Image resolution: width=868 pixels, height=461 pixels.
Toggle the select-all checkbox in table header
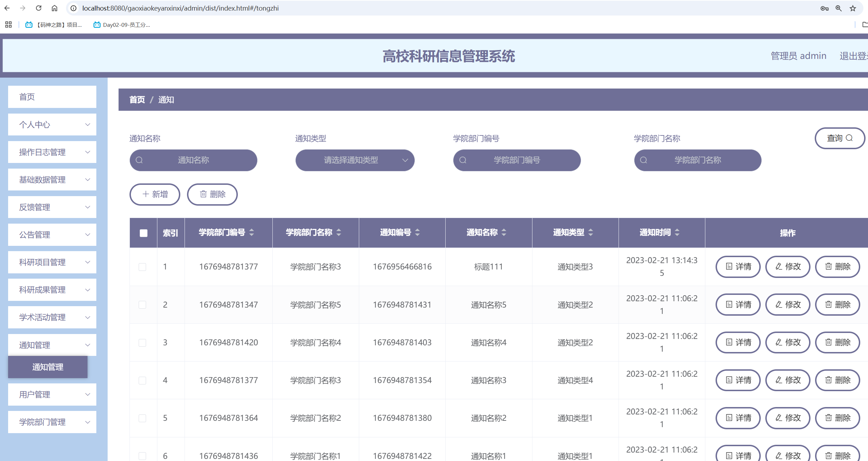144,233
